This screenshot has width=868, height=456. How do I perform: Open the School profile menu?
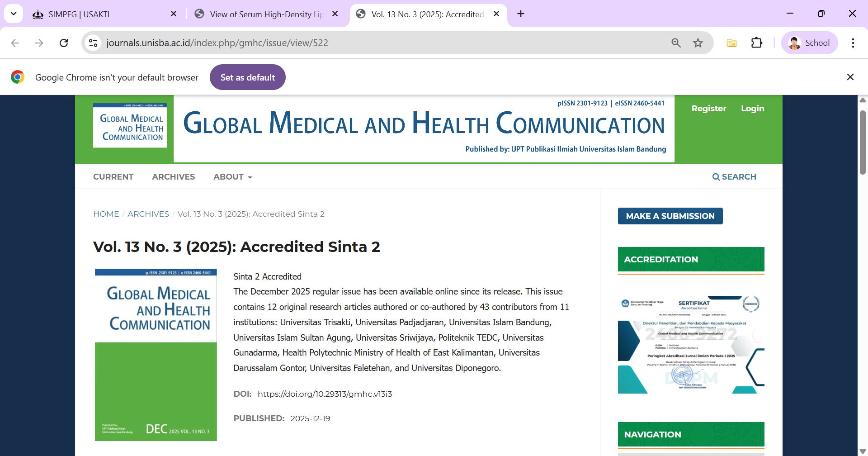tap(809, 43)
